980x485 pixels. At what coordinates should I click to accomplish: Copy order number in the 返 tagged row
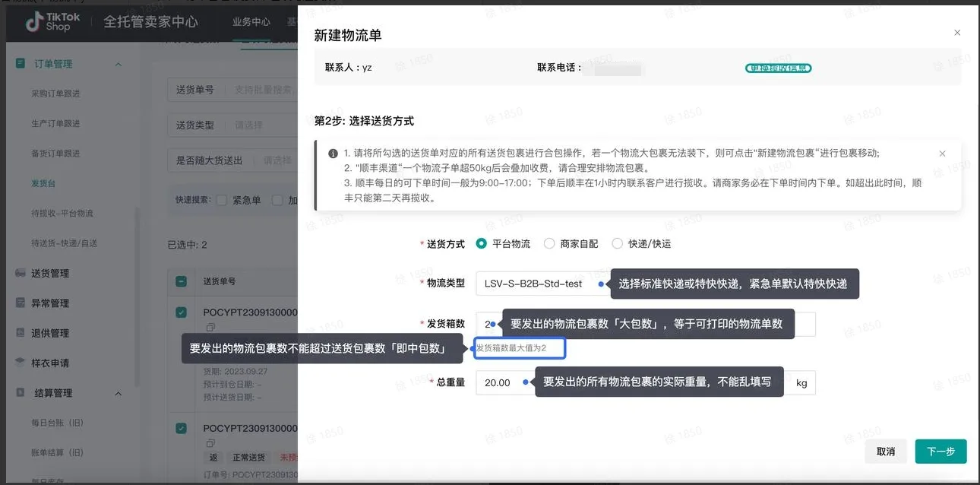click(x=210, y=443)
